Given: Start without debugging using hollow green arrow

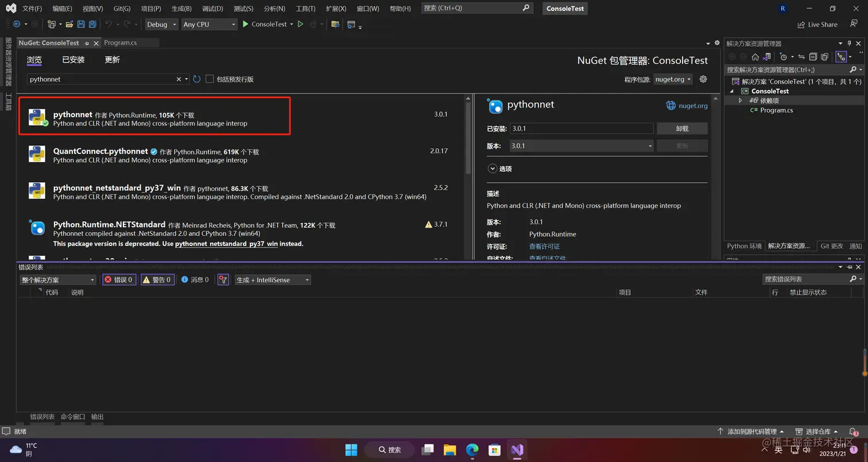Looking at the screenshot, I should click(300, 24).
